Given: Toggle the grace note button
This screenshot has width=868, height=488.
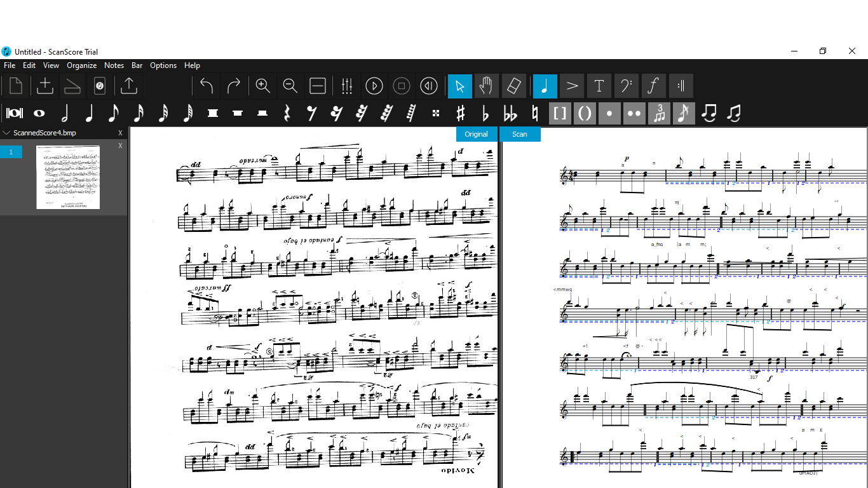Looking at the screenshot, I should click(x=684, y=113).
